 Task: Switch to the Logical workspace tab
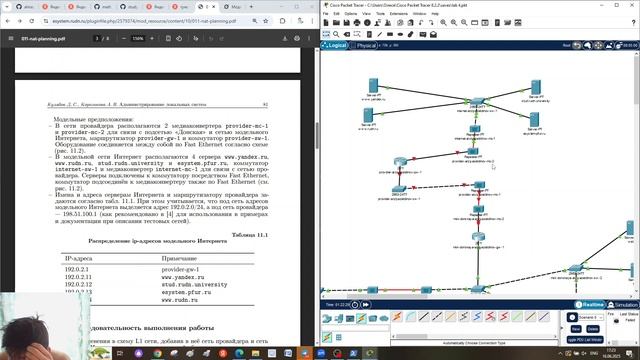[x=334, y=45]
